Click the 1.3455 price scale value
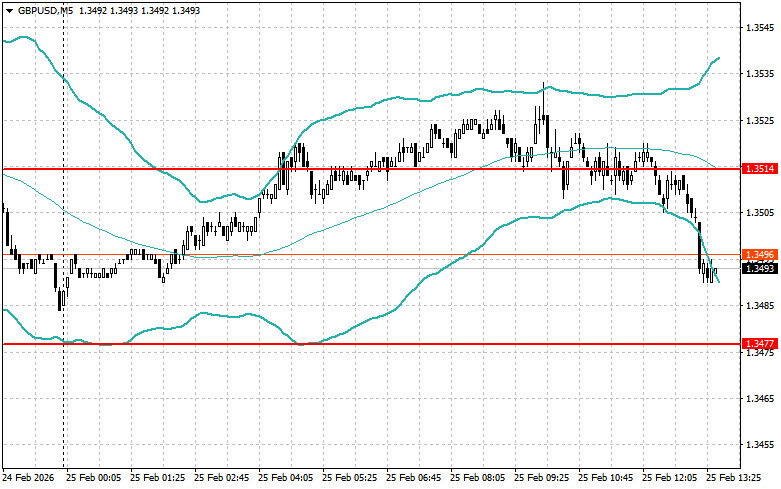Viewport: 781px width, 489px height. pos(760,445)
